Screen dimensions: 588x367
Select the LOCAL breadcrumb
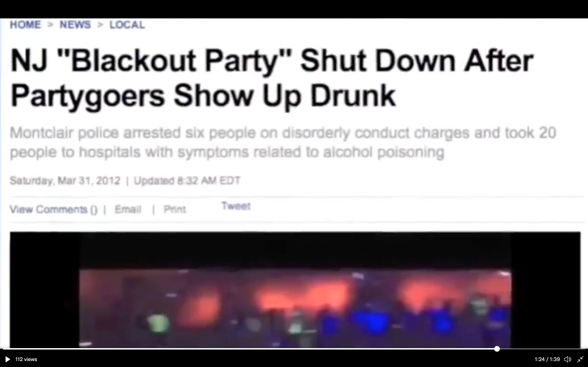127,25
